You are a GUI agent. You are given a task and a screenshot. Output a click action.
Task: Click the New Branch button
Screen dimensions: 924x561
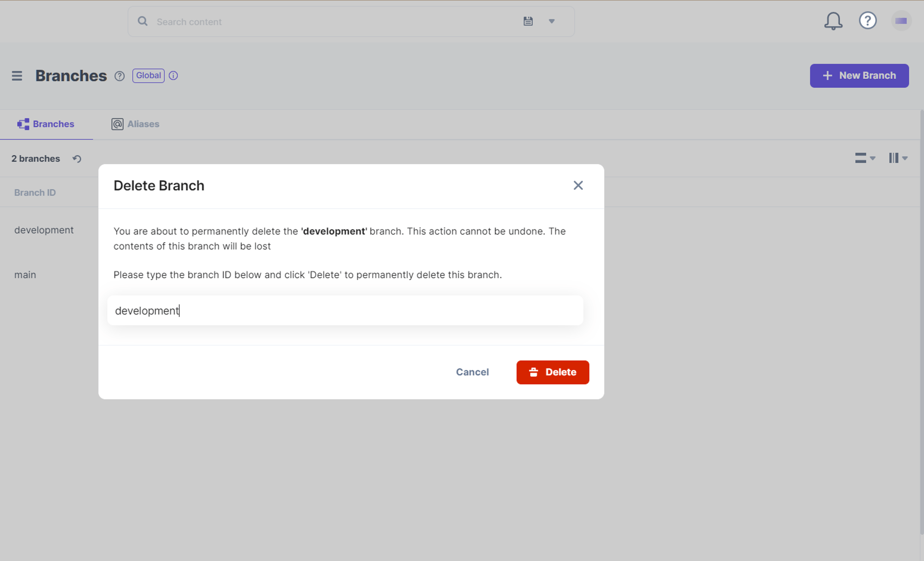tap(859, 76)
